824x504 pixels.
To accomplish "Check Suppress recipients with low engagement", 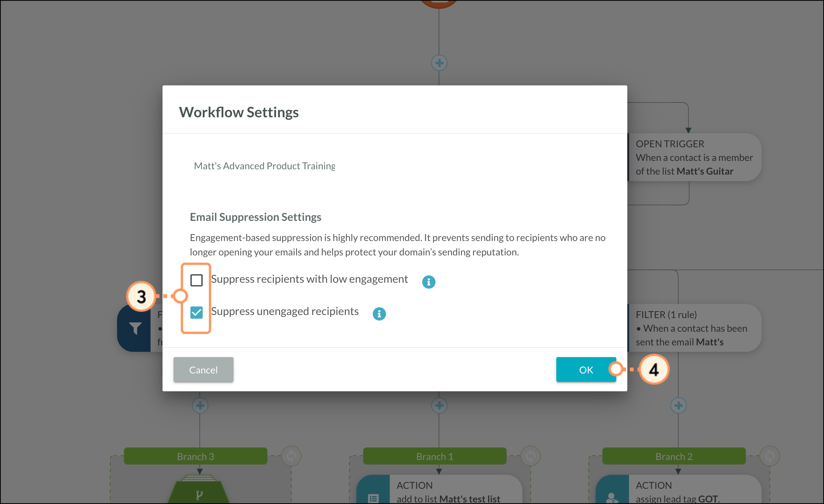I will tap(196, 280).
